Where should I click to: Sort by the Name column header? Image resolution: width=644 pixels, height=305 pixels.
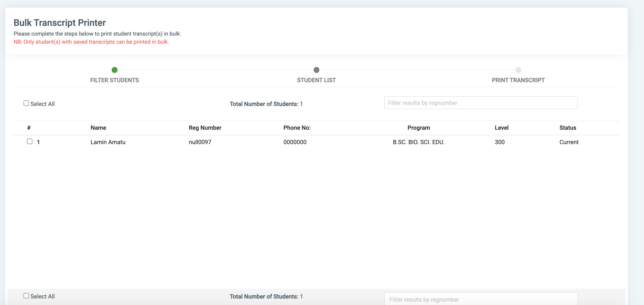[98, 128]
